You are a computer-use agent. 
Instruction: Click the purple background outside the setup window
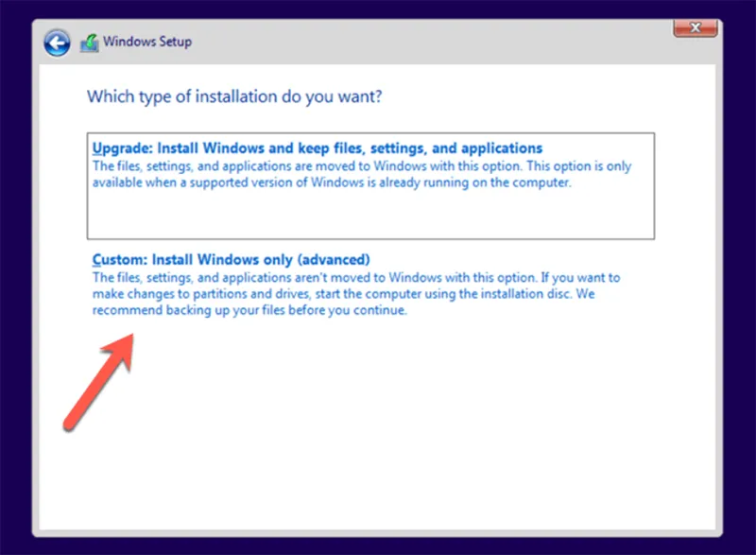pyautogui.click(x=14, y=284)
